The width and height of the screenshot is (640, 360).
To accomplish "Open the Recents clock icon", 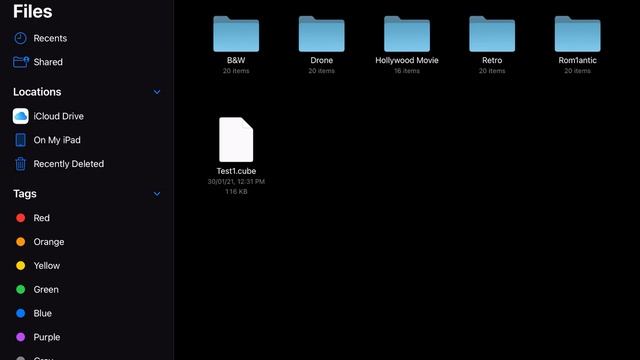I will (x=20, y=38).
